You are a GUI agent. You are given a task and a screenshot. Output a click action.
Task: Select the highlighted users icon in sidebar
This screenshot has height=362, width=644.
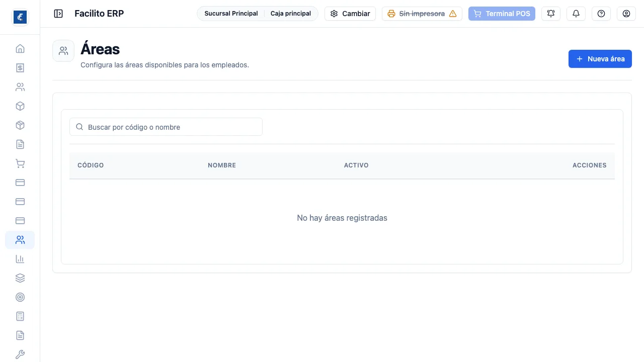pyautogui.click(x=20, y=240)
